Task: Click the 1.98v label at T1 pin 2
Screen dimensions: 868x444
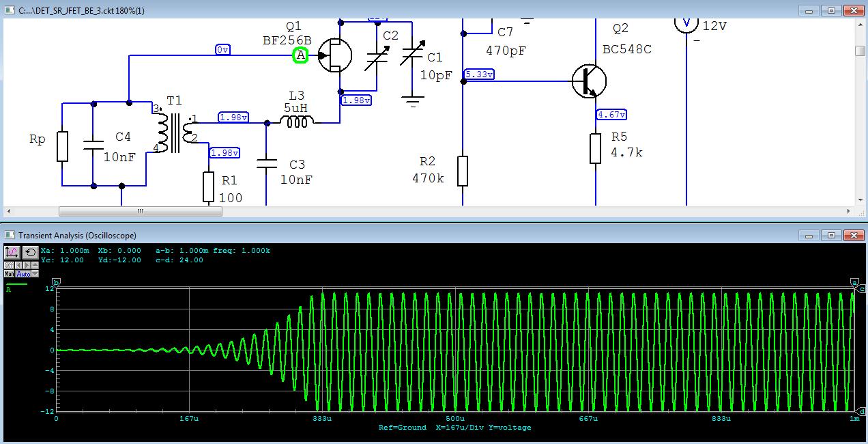Action: [225, 152]
